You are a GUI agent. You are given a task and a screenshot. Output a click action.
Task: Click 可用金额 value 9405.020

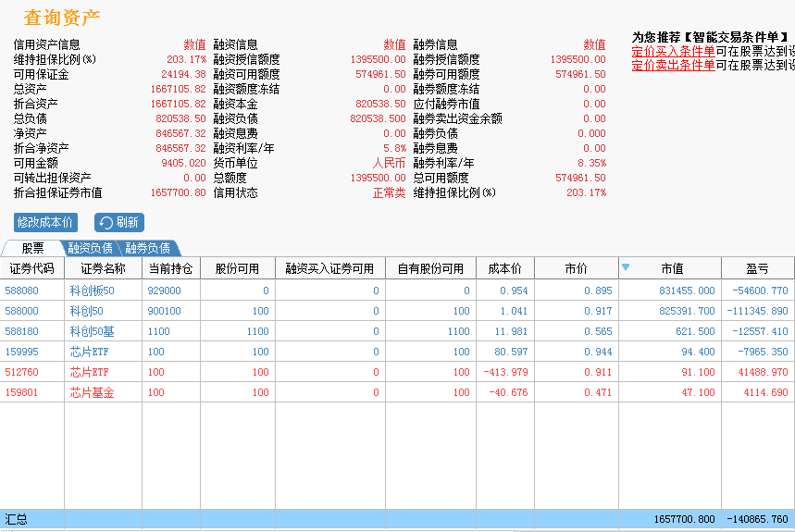[x=183, y=163]
